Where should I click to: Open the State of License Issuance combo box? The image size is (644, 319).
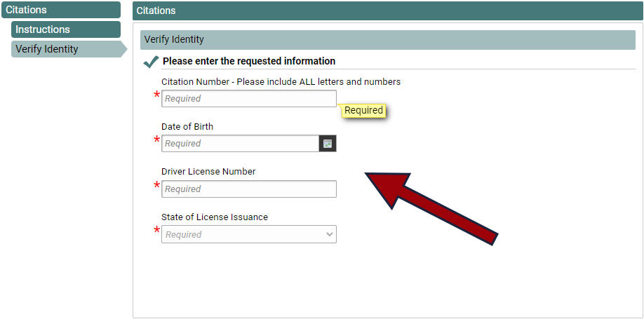tap(249, 234)
